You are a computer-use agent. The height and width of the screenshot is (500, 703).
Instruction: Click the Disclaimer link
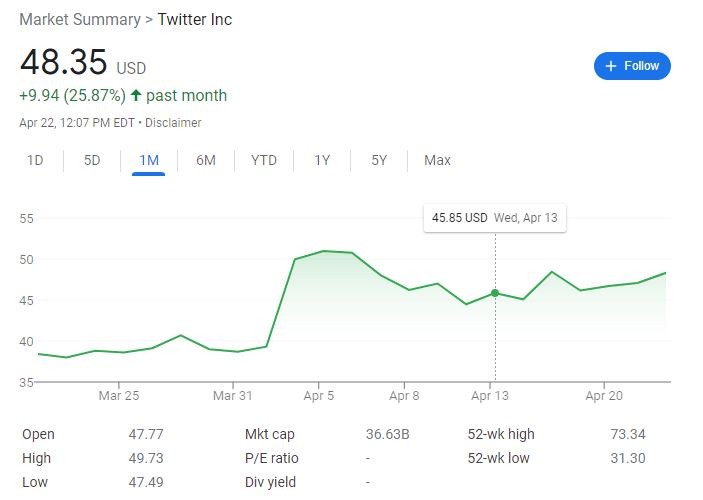coord(173,123)
